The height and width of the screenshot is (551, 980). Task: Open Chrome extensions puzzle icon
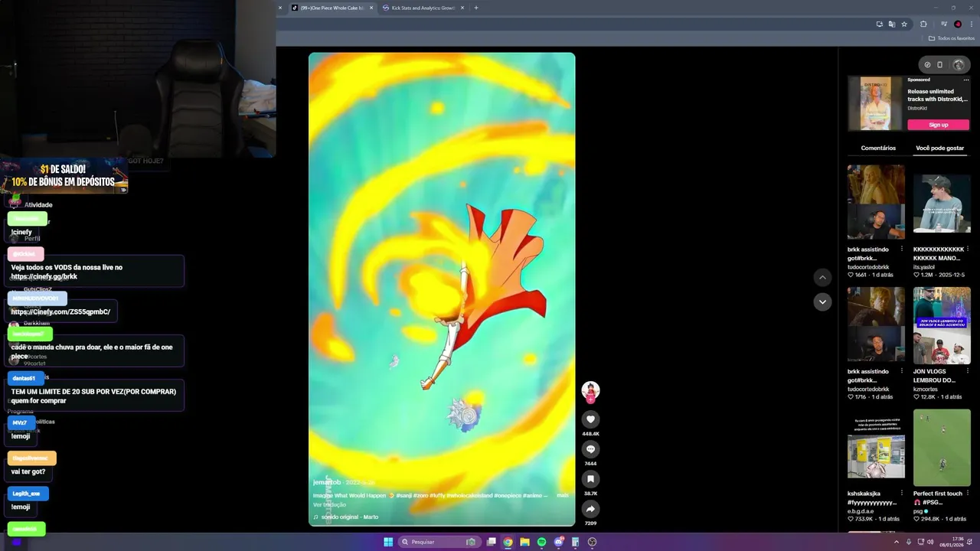(923, 24)
